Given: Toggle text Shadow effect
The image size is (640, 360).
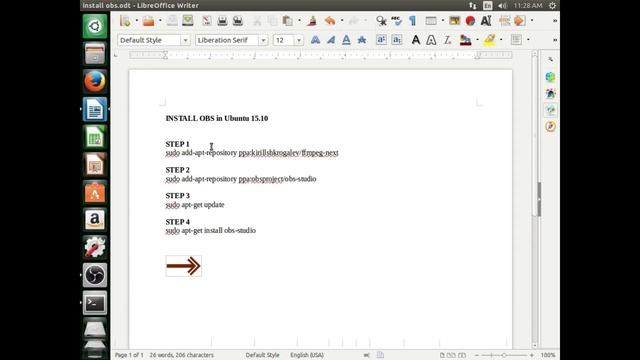Looking at the screenshot, I should coord(416,40).
